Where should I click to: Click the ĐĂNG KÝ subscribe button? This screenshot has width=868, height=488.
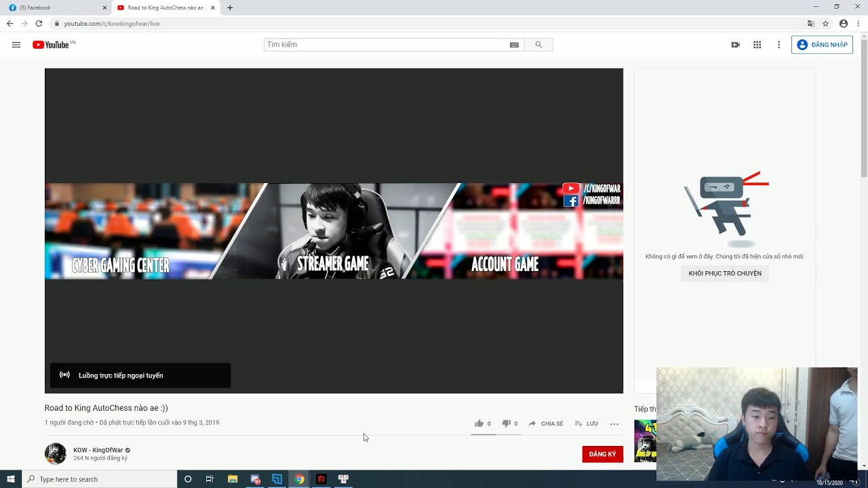coord(602,454)
